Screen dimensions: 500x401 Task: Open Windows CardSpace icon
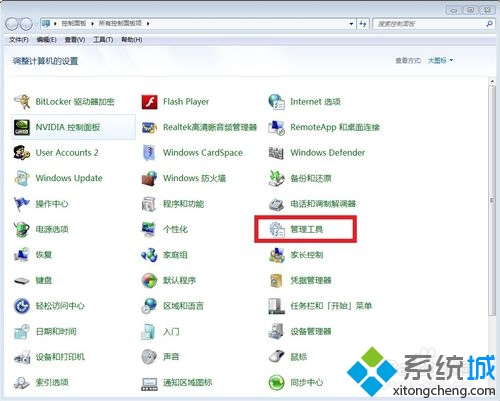coord(149,153)
